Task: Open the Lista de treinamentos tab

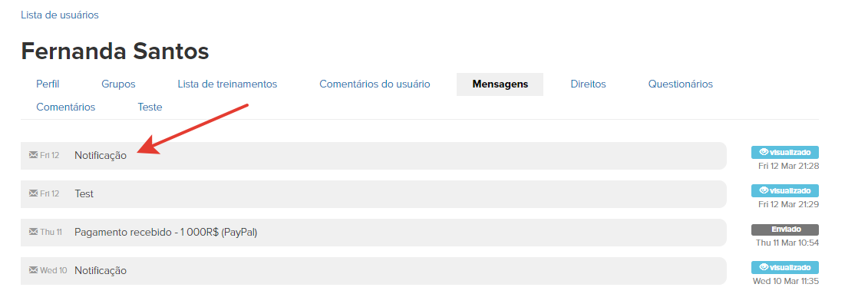Action: tap(227, 84)
